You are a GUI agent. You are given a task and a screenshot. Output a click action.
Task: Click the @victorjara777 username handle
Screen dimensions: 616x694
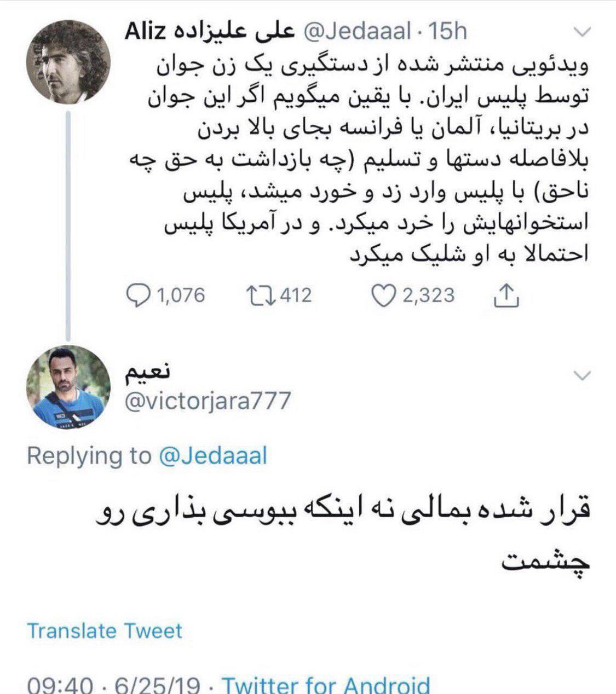point(208,402)
